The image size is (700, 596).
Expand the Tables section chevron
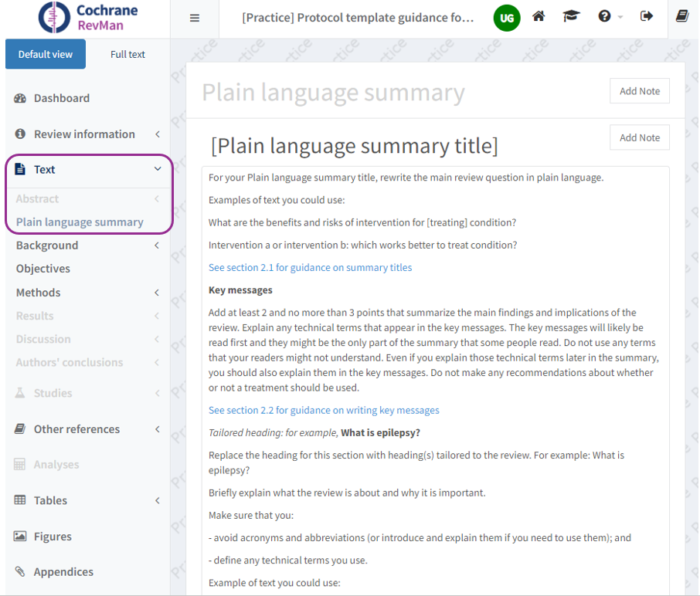pyautogui.click(x=158, y=500)
